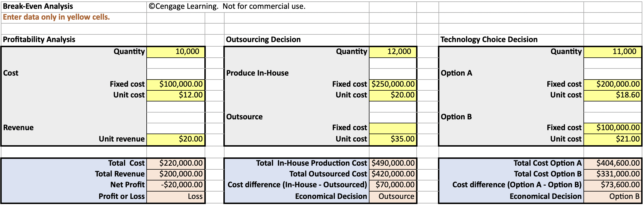Click the Profit or Loss result cell 'Loss'
Screen dimensions: 644x208
[x=176, y=197]
